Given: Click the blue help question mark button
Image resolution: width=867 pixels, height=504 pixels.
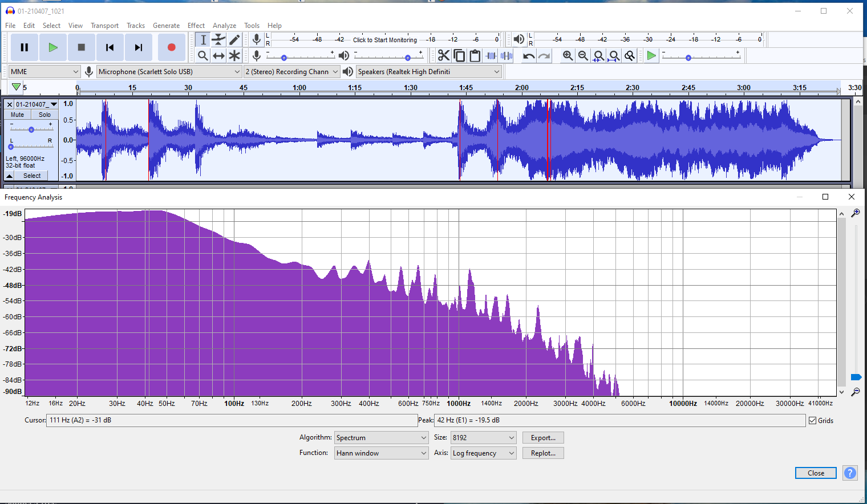Looking at the screenshot, I should tap(850, 473).
